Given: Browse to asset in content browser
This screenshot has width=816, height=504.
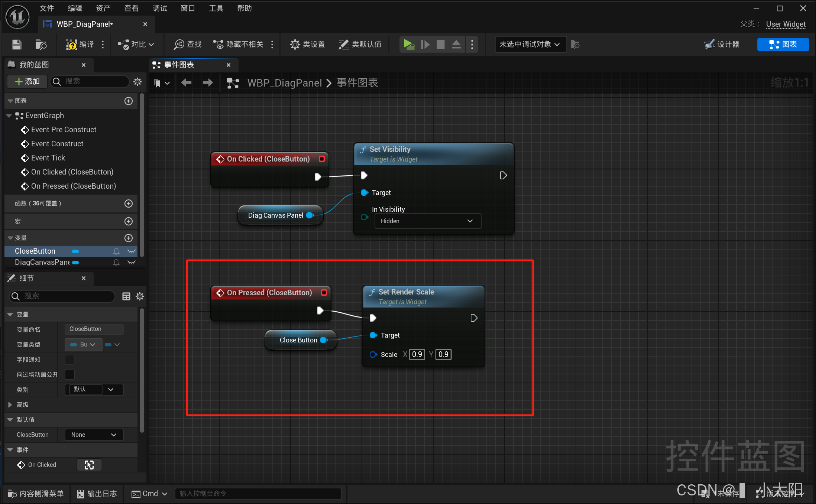Looking at the screenshot, I should [41, 45].
